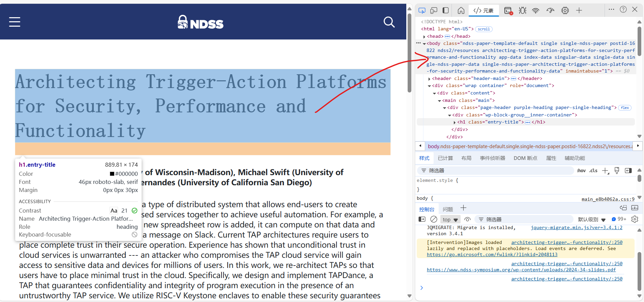Collapse the quick view drawer icon
This screenshot has height=302, width=644.
(x=635, y=208)
